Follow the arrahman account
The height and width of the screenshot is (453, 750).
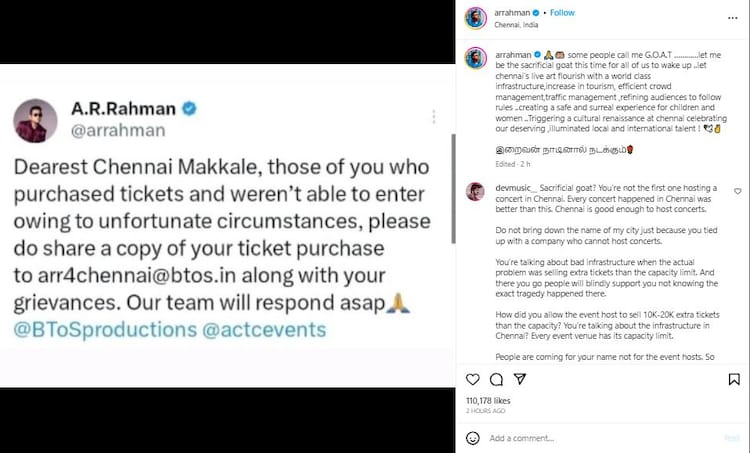(563, 13)
